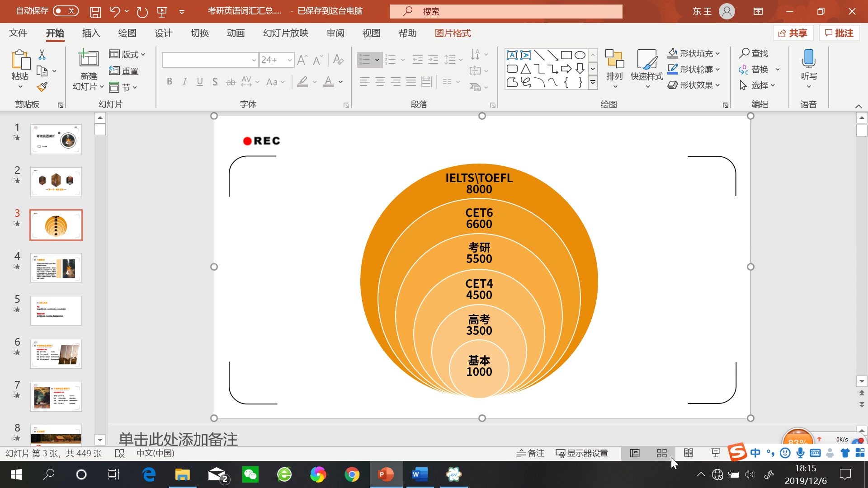Image resolution: width=868 pixels, height=488 pixels.
Task: Click the text highlight color swatch
Action: (x=302, y=82)
